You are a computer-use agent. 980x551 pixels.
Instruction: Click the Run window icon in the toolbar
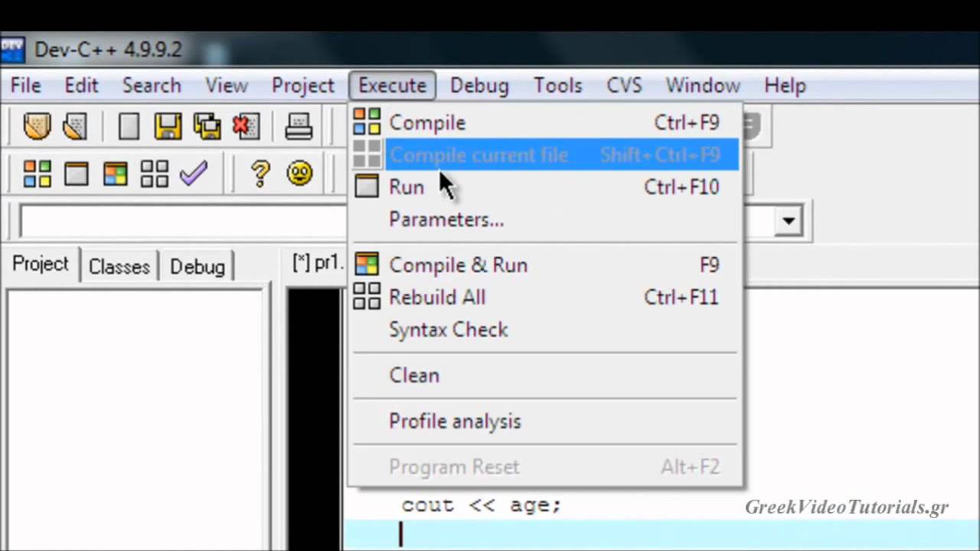click(x=76, y=174)
